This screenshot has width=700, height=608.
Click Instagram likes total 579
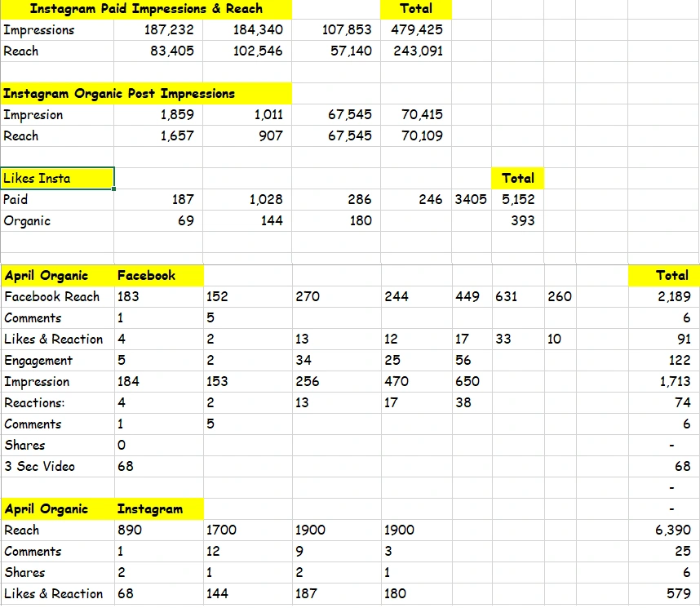click(663, 593)
